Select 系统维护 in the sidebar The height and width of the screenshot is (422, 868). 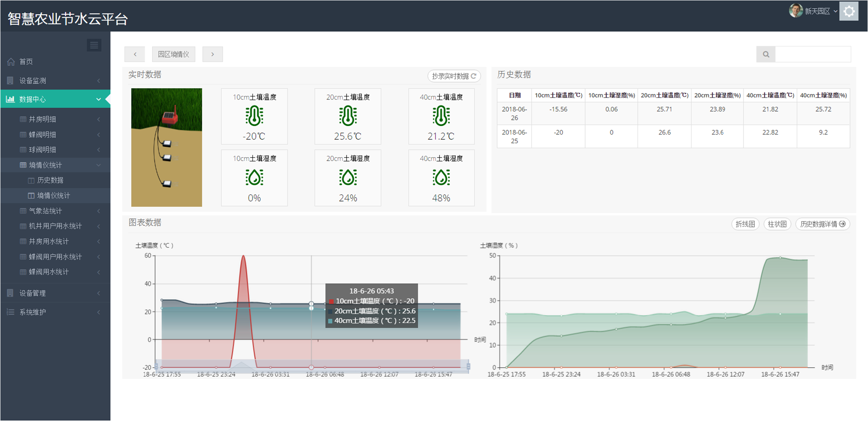[55, 312]
